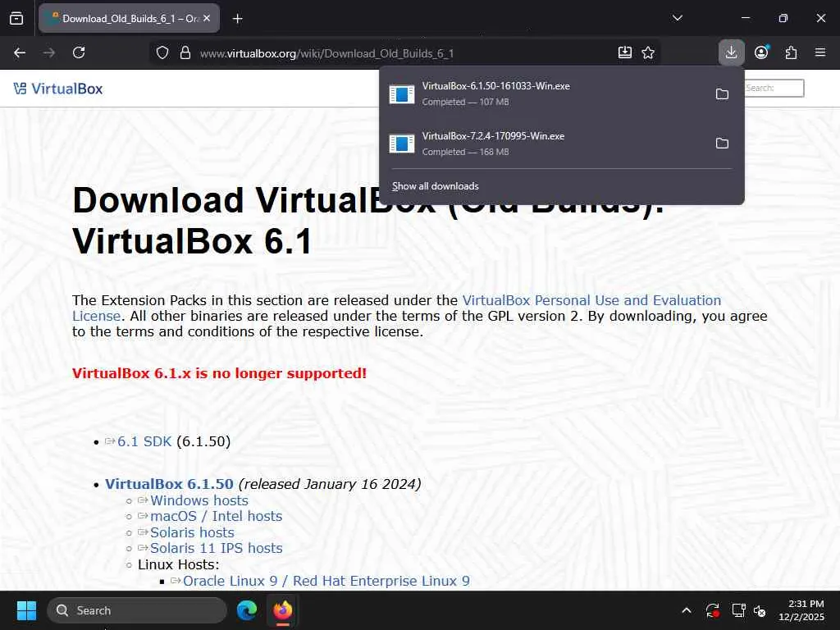Click the site Search field
Screen dimensions: 840x630
pyautogui.click(x=774, y=88)
